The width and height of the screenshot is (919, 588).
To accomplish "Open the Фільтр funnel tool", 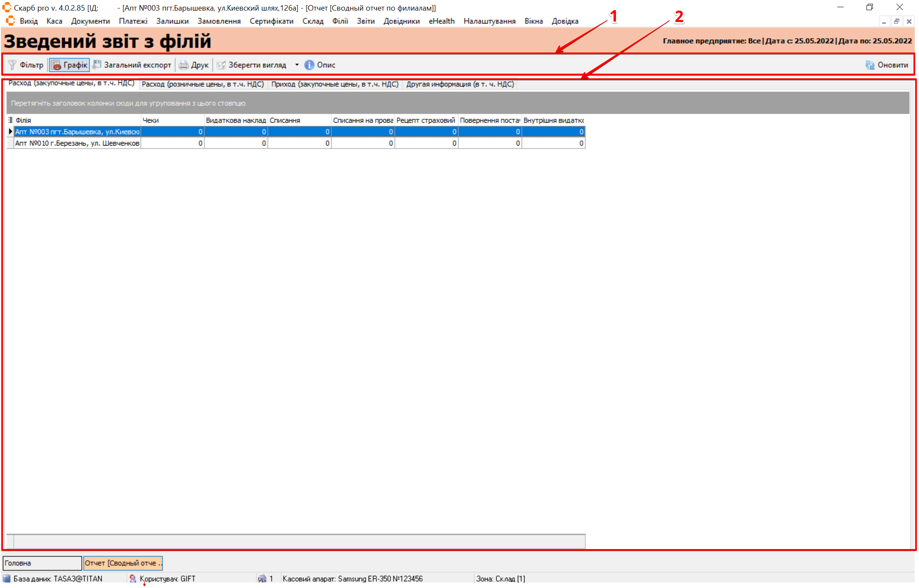I will pos(13,65).
